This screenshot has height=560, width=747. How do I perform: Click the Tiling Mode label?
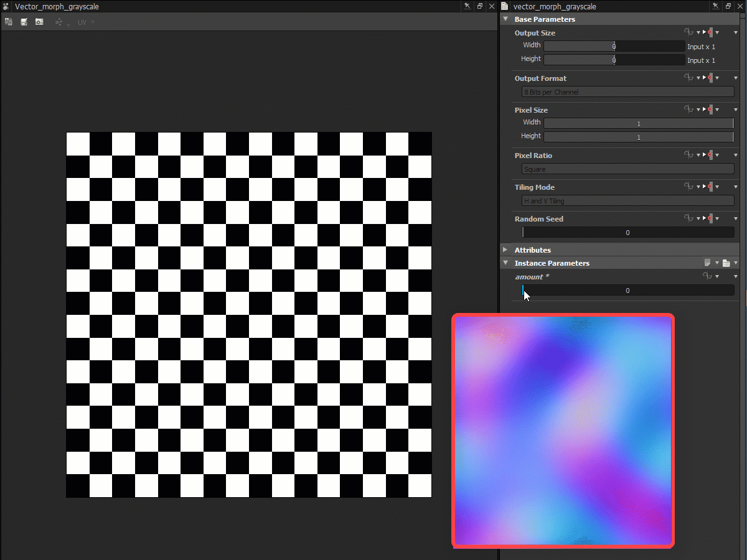click(535, 187)
